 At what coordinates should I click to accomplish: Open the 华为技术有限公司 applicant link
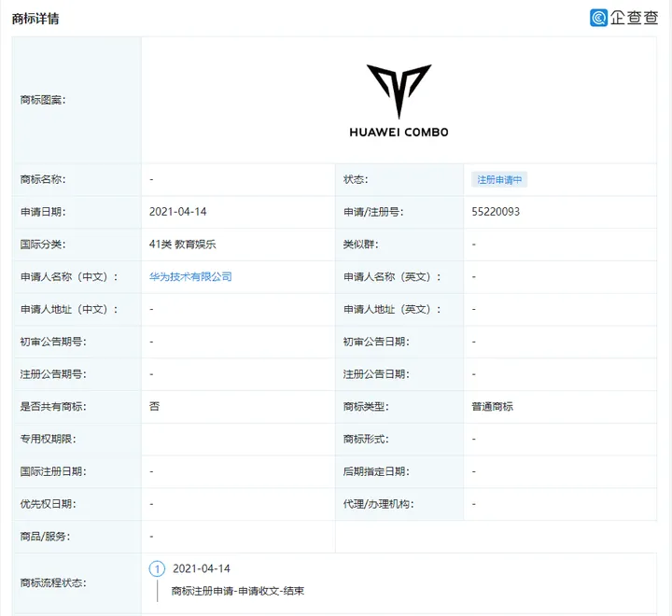coord(190,277)
